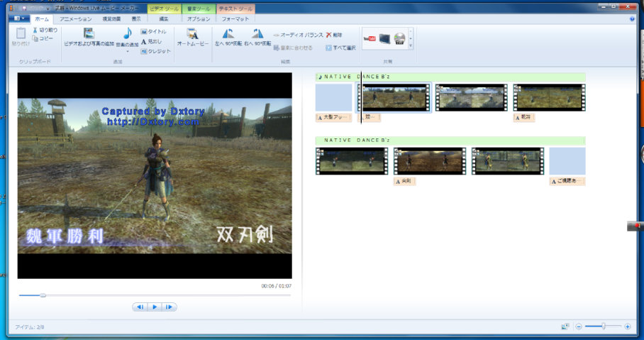This screenshot has width=644, height=340.
Task: Click 音楽に合わせる fit to music
Action: pos(293,48)
